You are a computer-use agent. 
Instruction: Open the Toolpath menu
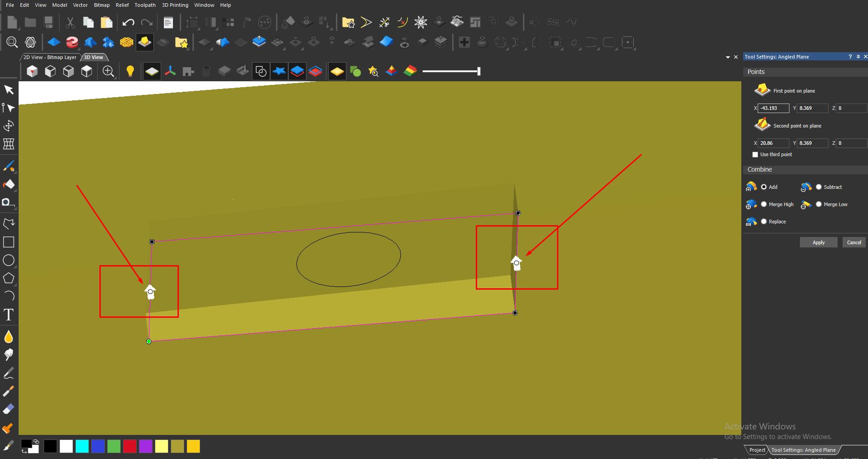click(145, 5)
